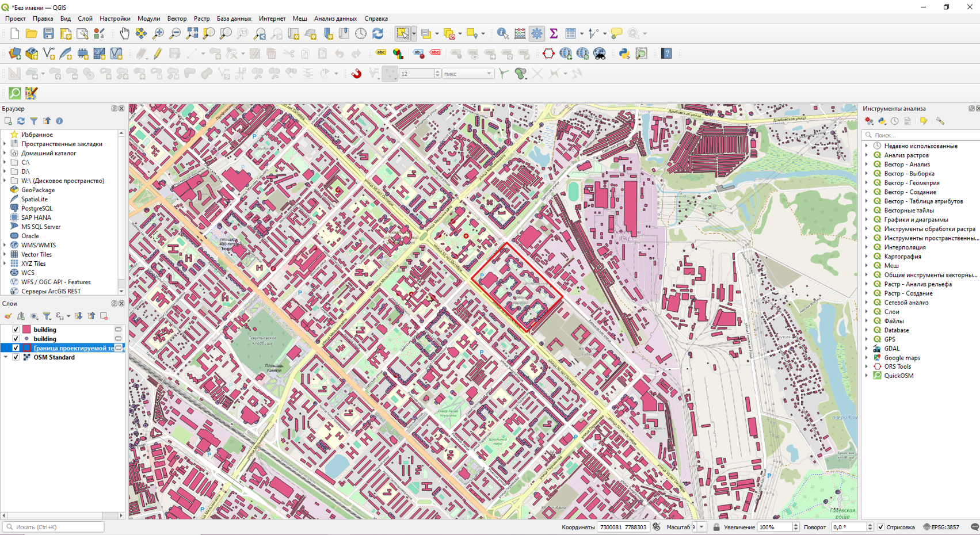Open the Statistical Summary sigma tool
Viewport: 980px width, 535px height.
pos(554,34)
